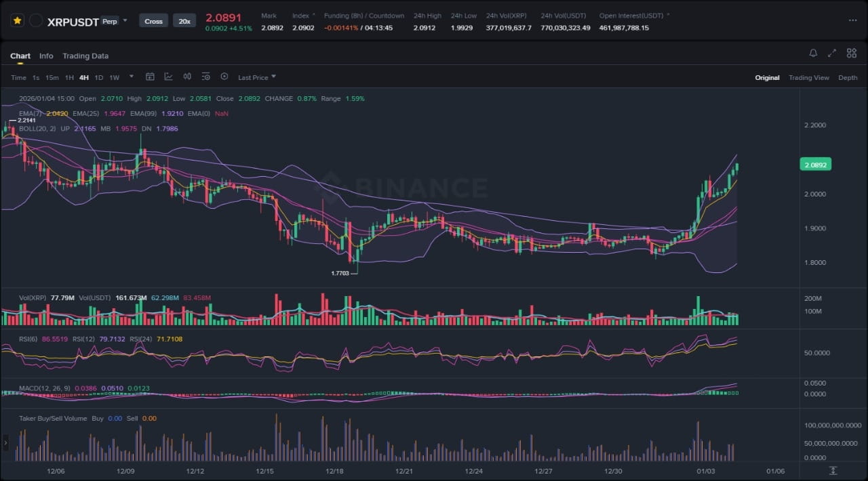Select the 4H interval
This screenshot has height=481, width=868.
84,78
